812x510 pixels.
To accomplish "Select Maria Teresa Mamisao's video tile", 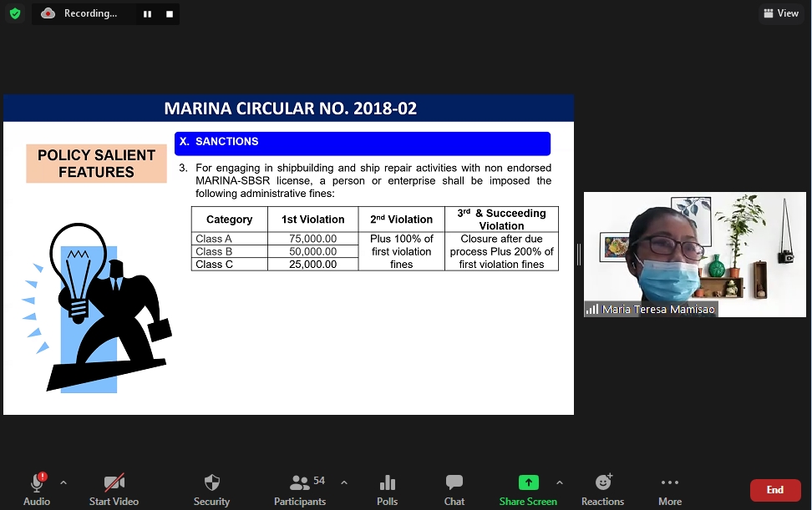I will 695,255.
